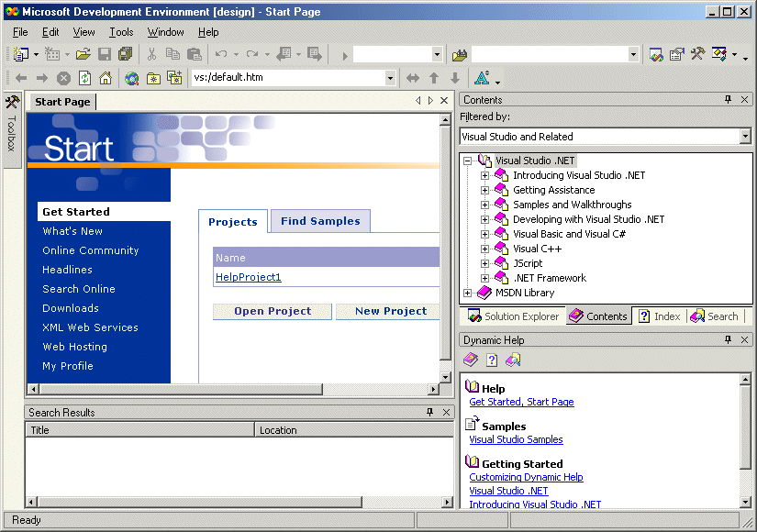Switch to the Search panel tab
The image size is (757, 532).
[x=715, y=316]
